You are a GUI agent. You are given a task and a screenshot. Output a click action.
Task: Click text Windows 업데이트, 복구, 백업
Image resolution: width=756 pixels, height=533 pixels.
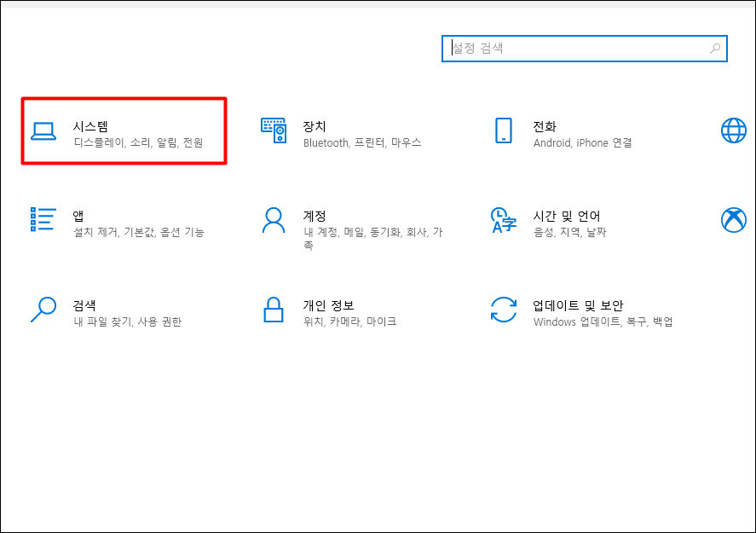coord(603,322)
